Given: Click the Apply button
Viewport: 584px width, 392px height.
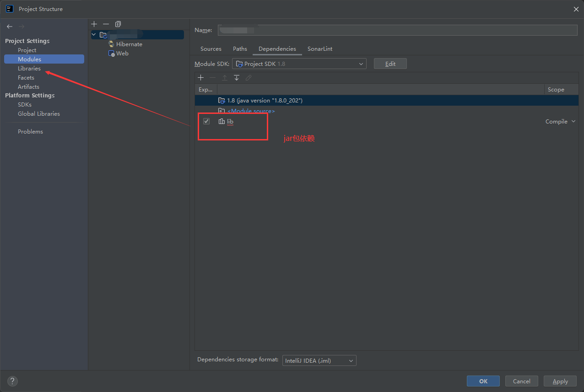Looking at the screenshot, I should tap(560, 381).
